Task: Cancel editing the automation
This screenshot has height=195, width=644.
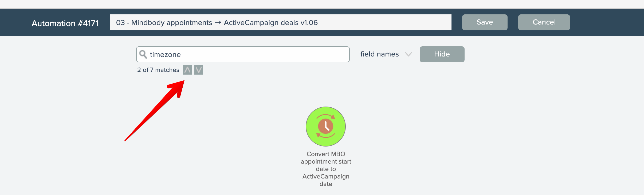Action: pyautogui.click(x=544, y=22)
